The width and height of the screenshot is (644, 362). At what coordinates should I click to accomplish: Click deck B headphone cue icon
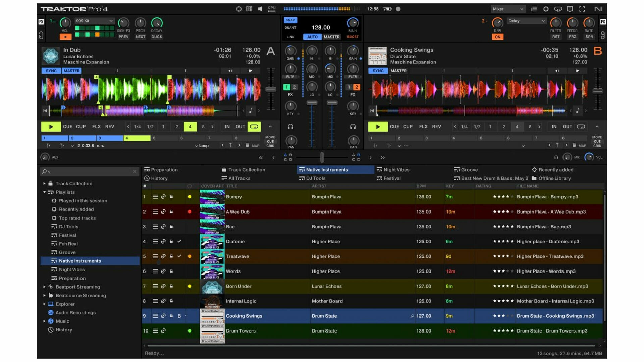pos(353,127)
